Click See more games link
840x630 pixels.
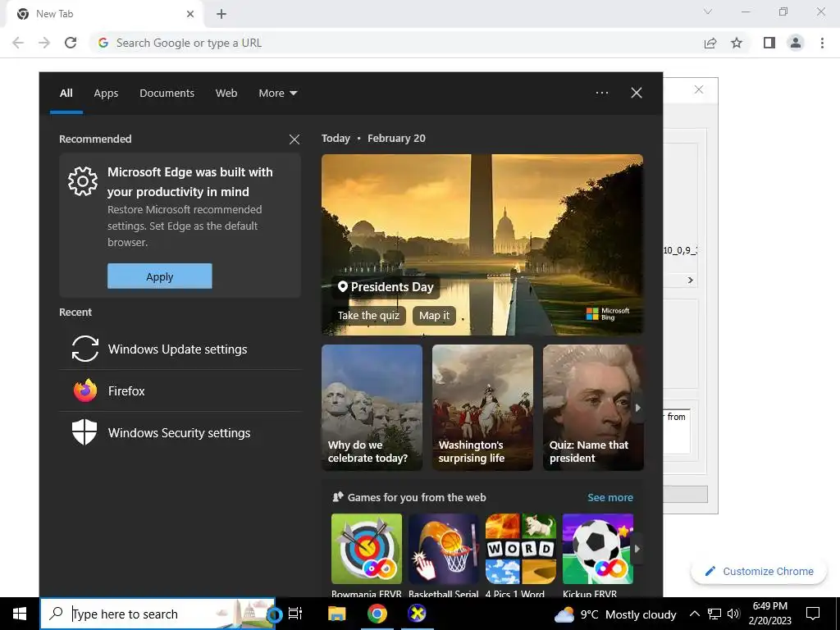point(610,498)
